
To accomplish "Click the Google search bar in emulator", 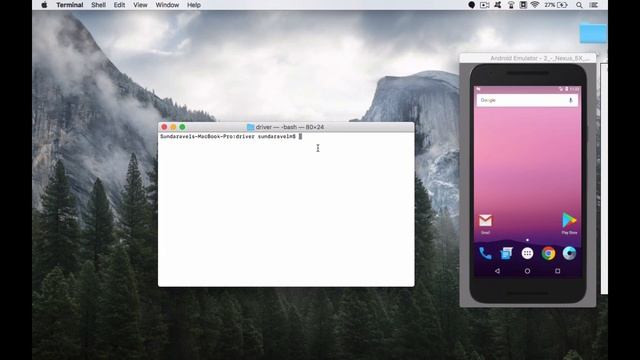I will point(527,100).
